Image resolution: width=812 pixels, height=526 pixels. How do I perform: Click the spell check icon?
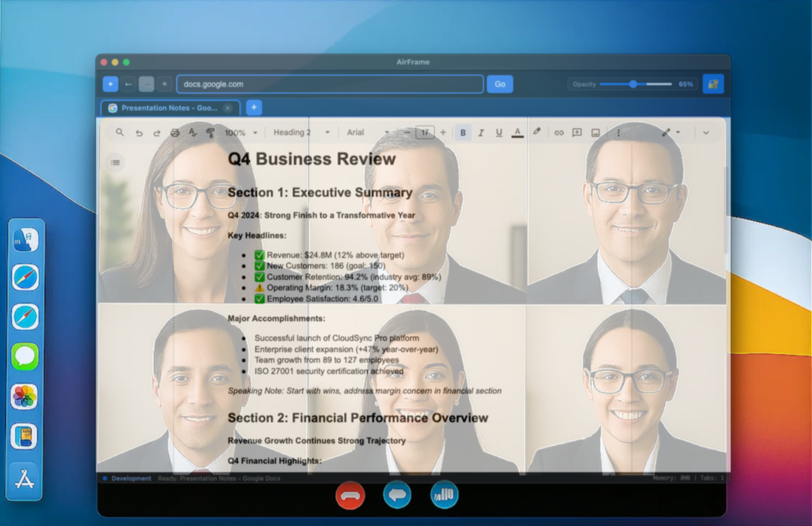tap(193, 132)
